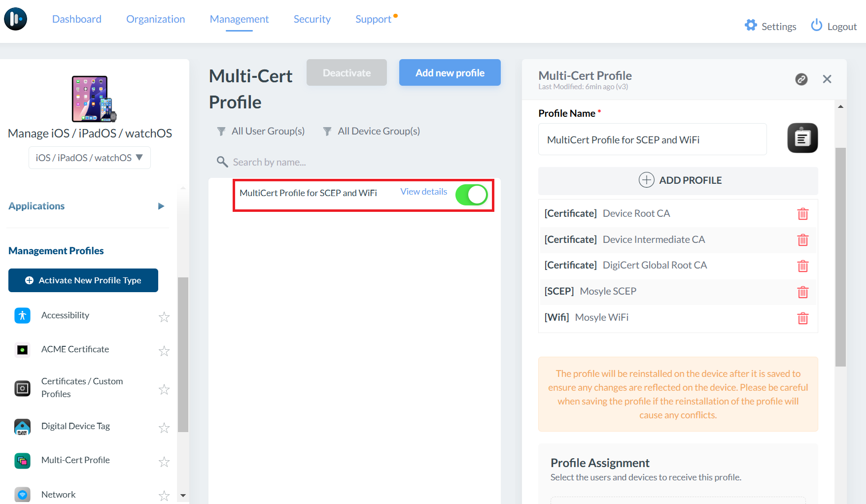Favorite the Accessibility profile star
The image size is (866, 504).
(164, 317)
